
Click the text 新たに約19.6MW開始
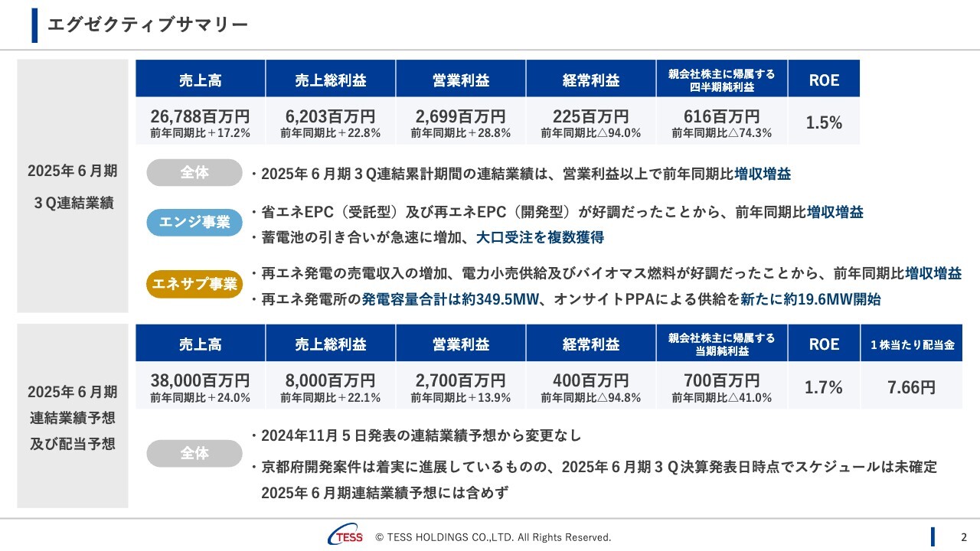click(810, 299)
